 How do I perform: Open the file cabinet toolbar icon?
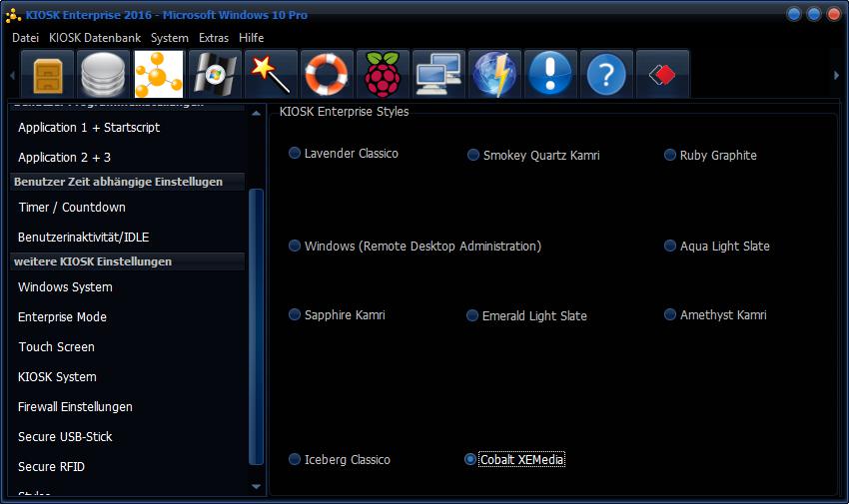48,74
